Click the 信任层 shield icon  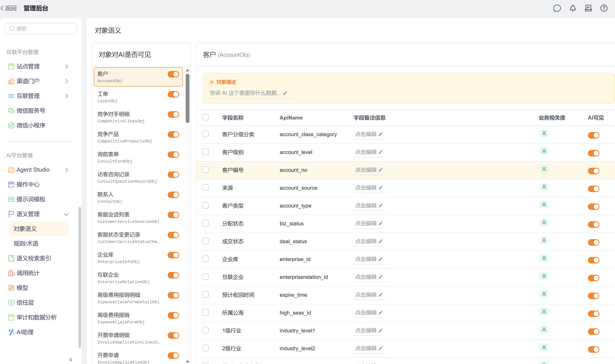[11, 303]
